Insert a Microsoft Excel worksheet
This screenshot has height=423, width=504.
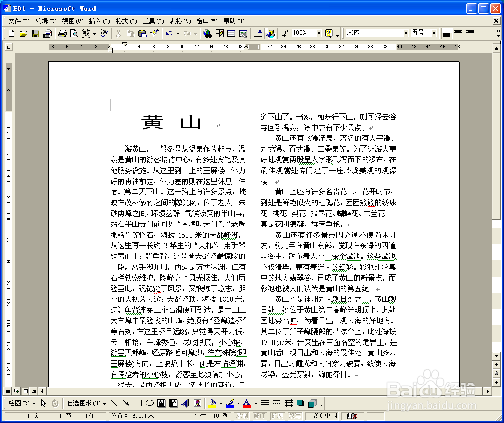click(243, 33)
